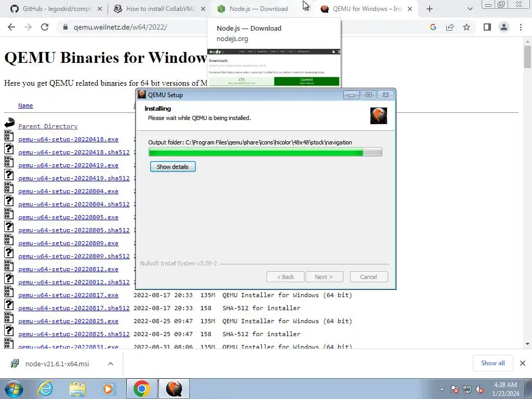Download qemu-w64-setup-20220804.exe
Screen dimensions: 532x399
[68, 191]
